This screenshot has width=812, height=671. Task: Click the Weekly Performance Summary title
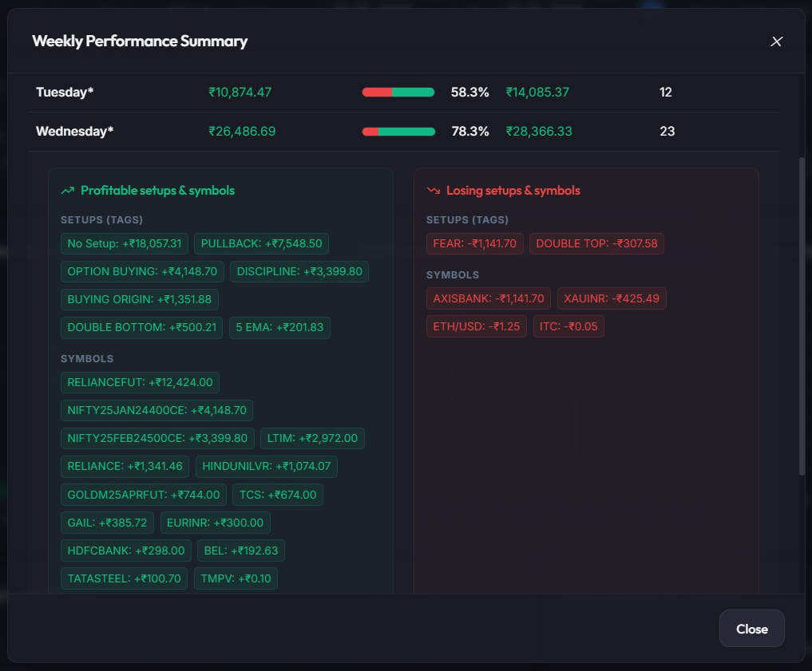click(x=140, y=41)
